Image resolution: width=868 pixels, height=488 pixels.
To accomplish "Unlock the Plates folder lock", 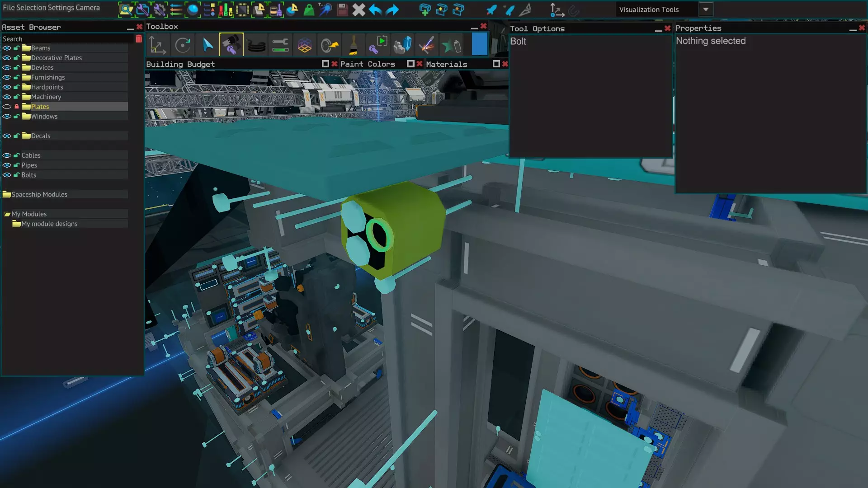I will click(17, 107).
